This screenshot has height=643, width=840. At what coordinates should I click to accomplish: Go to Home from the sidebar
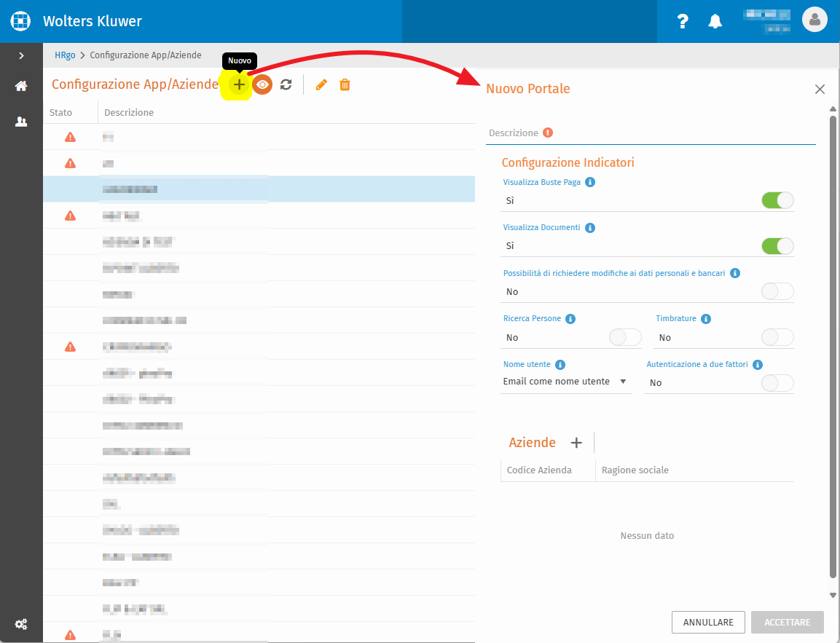[x=21, y=86]
